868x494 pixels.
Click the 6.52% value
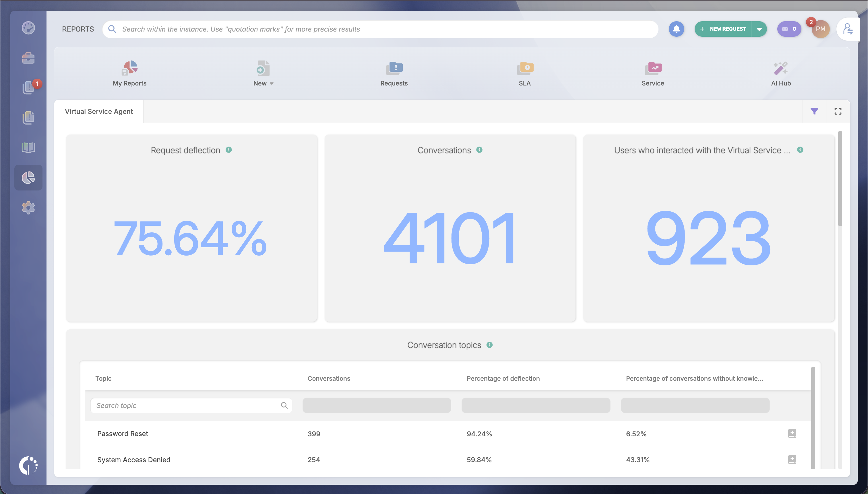point(636,433)
